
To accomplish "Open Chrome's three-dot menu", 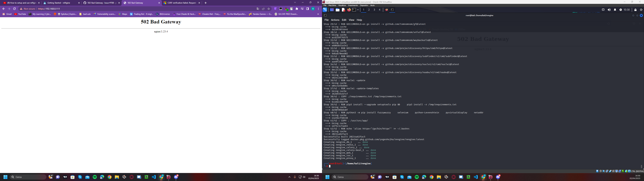I will tap(318, 9).
